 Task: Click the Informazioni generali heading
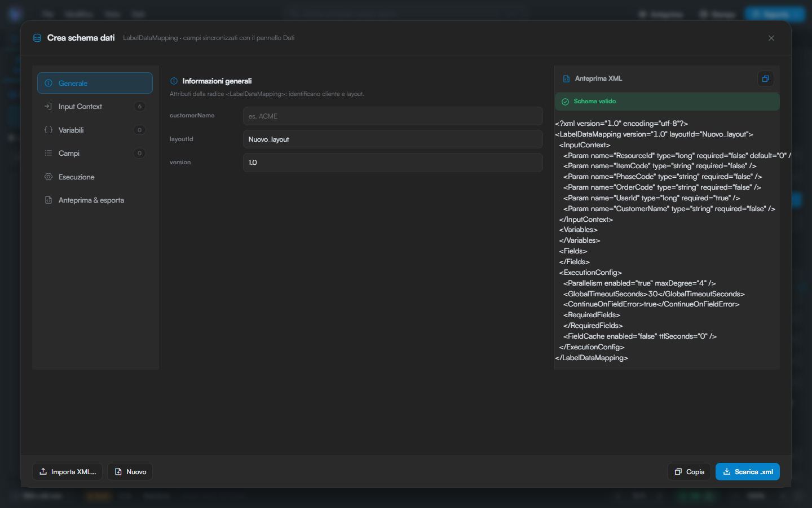pos(217,81)
